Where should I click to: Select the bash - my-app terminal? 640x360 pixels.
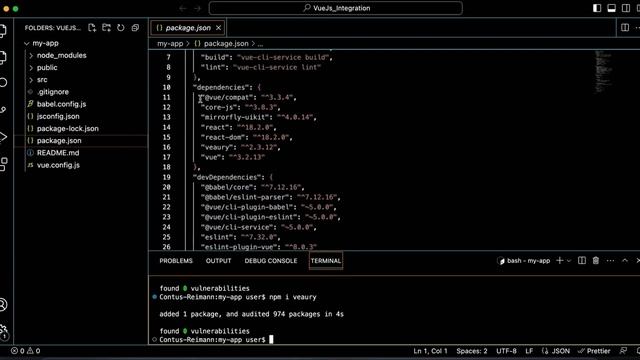(524, 260)
